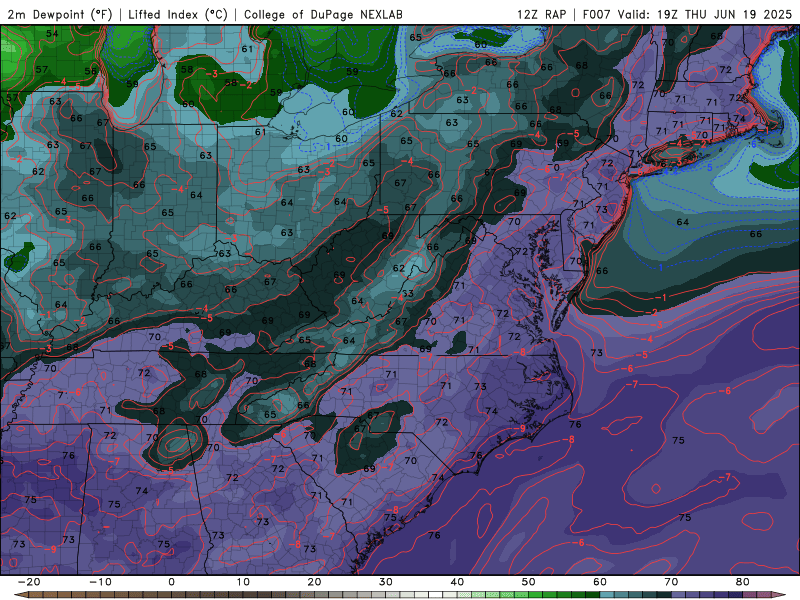800x600 pixels.
Task: Click the 0 value on the color scale
Action: (x=171, y=582)
